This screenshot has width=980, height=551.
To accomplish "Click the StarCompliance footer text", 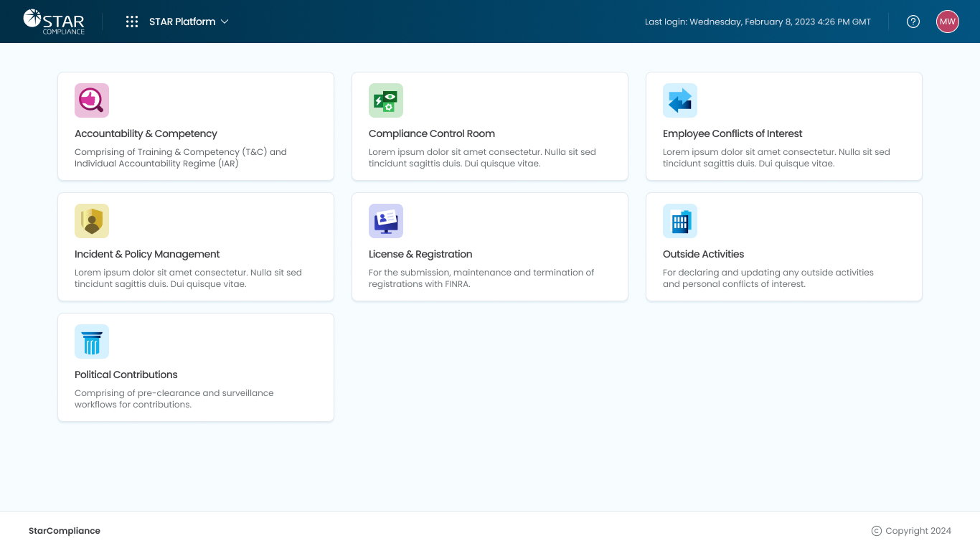I will (x=65, y=531).
